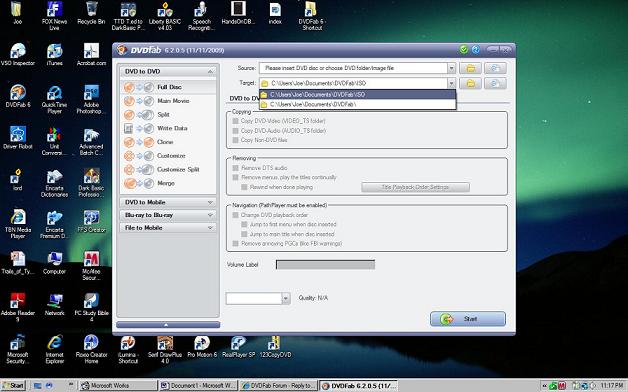This screenshot has height=392, width=628.
Task: Toggle Rewind when done playing
Action: click(244, 187)
